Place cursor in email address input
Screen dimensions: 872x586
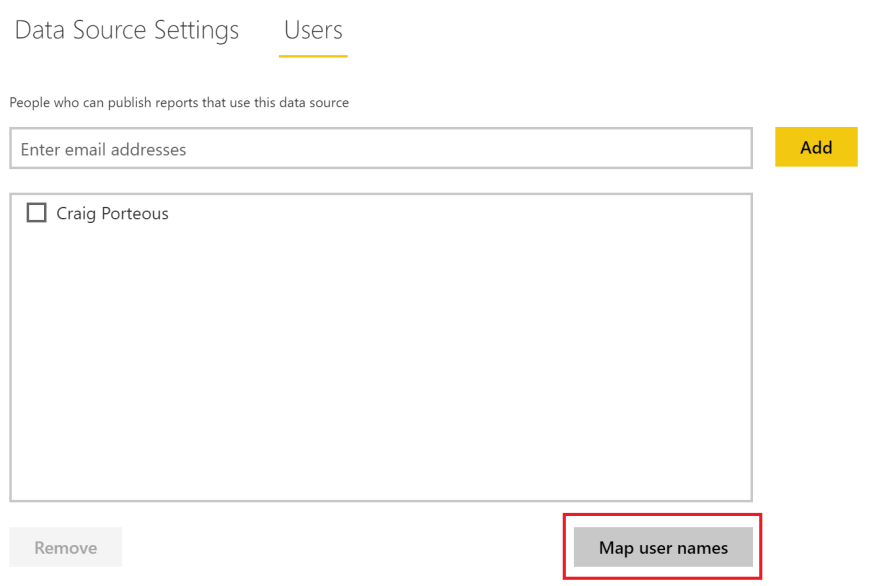[x=380, y=149]
